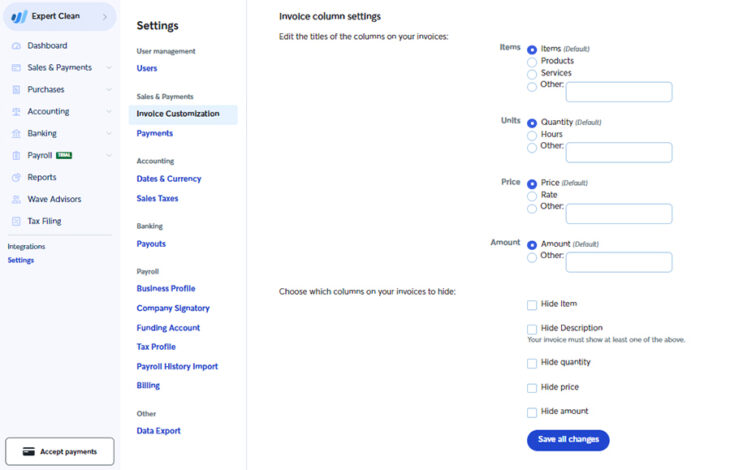Click the Tax Filing icon
The height and width of the screenshot is (470, 730).
point(16,222)
